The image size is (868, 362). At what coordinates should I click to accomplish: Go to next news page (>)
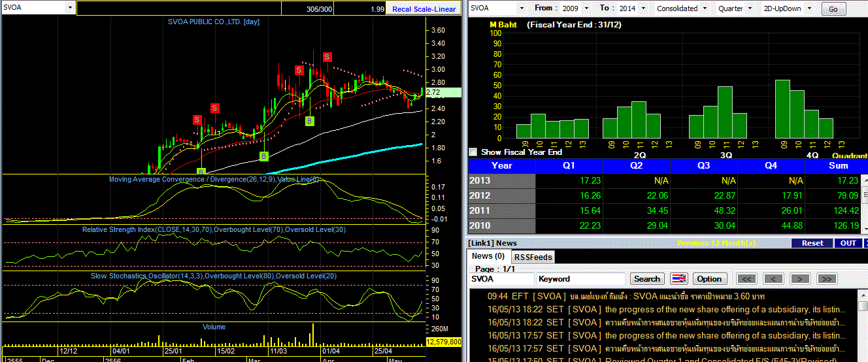pyautogui.click(x=800, y=279)
